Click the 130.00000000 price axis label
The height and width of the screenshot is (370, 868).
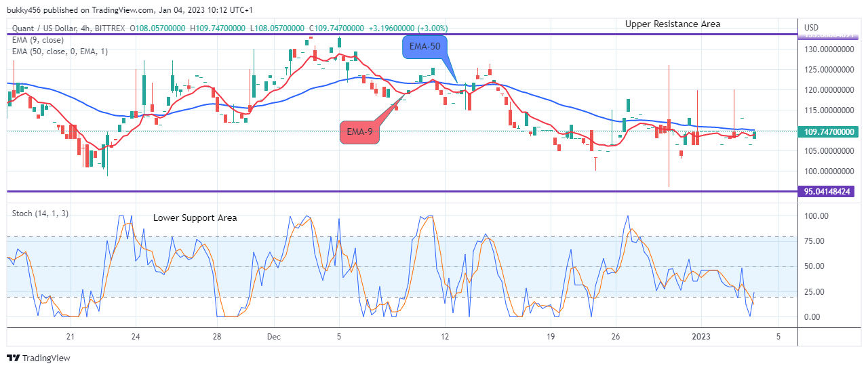click(829, 49)
